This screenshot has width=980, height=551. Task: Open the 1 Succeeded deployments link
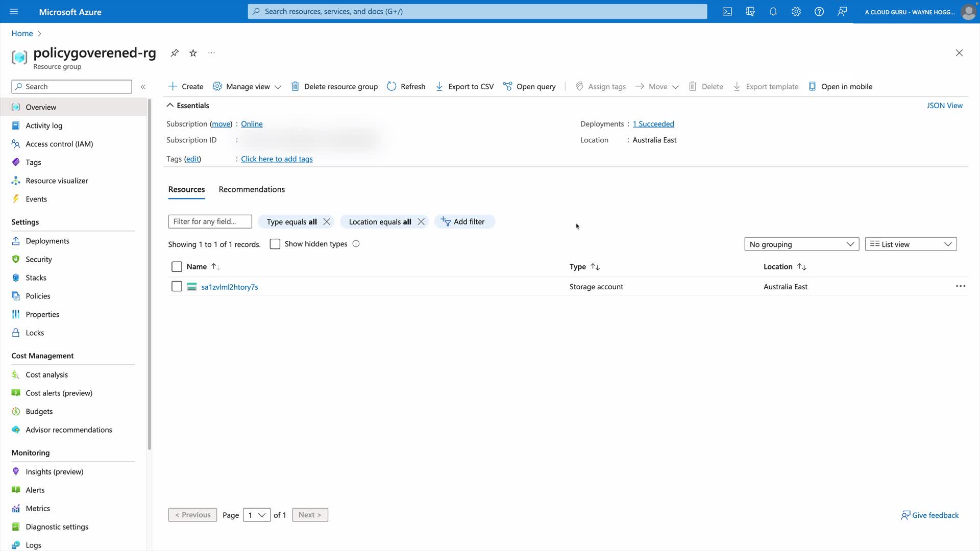[653, 124]
